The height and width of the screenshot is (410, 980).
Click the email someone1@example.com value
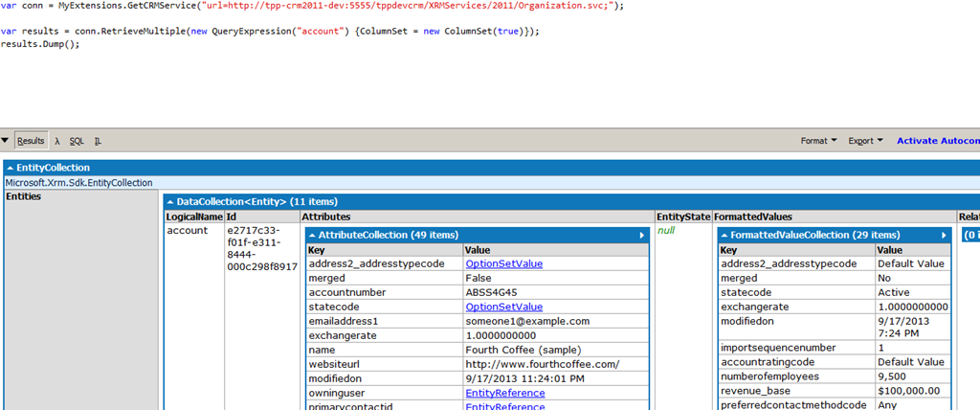click(x=527, y=321)
